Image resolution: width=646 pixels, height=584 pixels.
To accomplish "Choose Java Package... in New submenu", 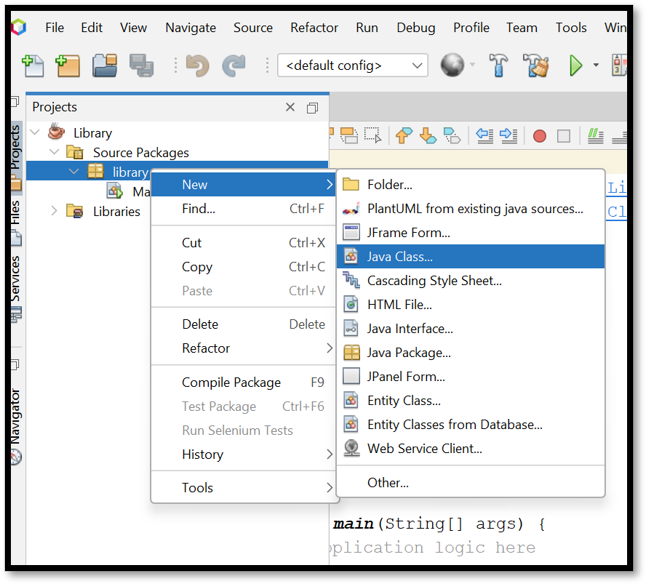I will click(471, 353).
